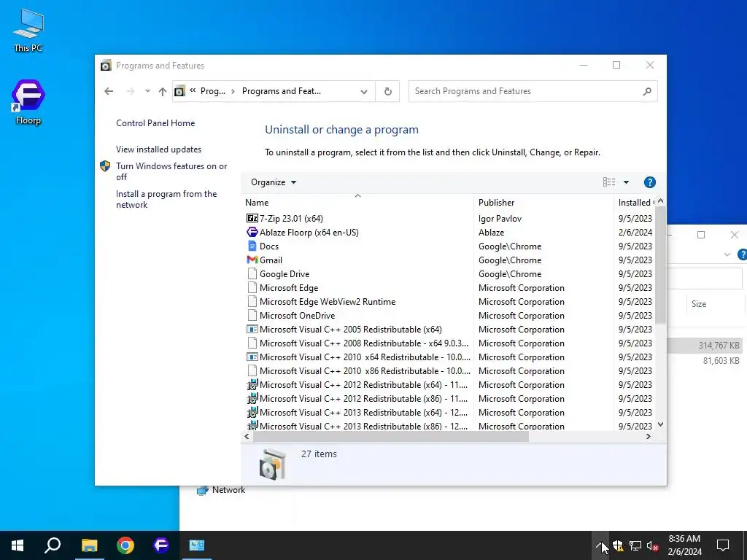Expand the breadcrumb chevrons before Prog...
The width and height of the screenshot is (747, 560).
pos(193,90)
